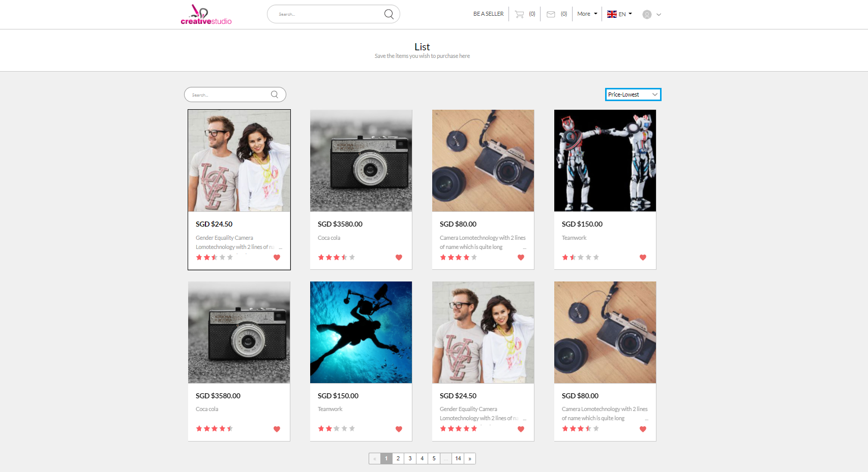868x472 pixels.
Task: Toggle heart on first SGD $24.50 item
Action: point(277,258)
